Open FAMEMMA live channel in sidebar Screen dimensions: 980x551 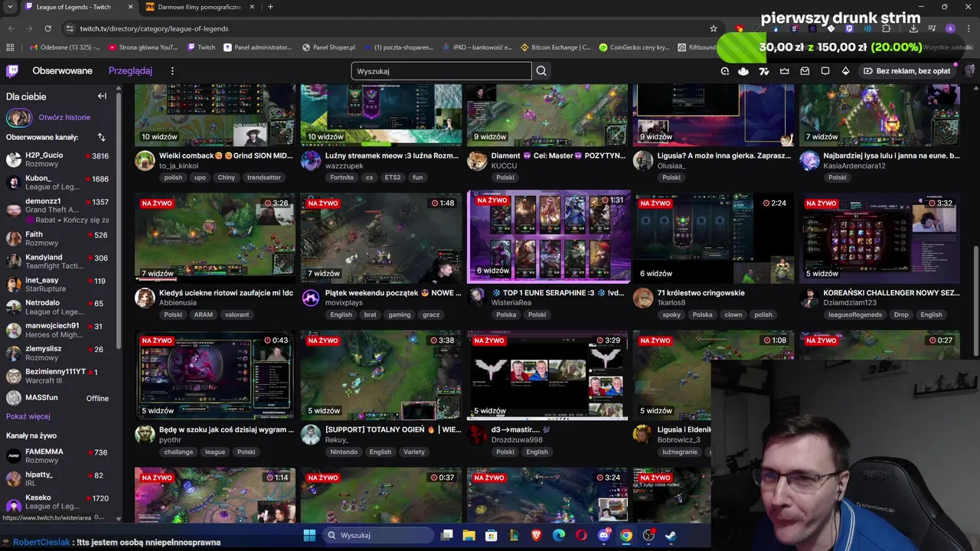(57, 455)
